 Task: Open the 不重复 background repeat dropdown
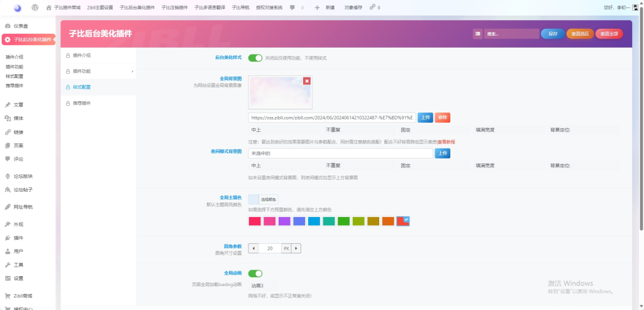tap(360, 130)
